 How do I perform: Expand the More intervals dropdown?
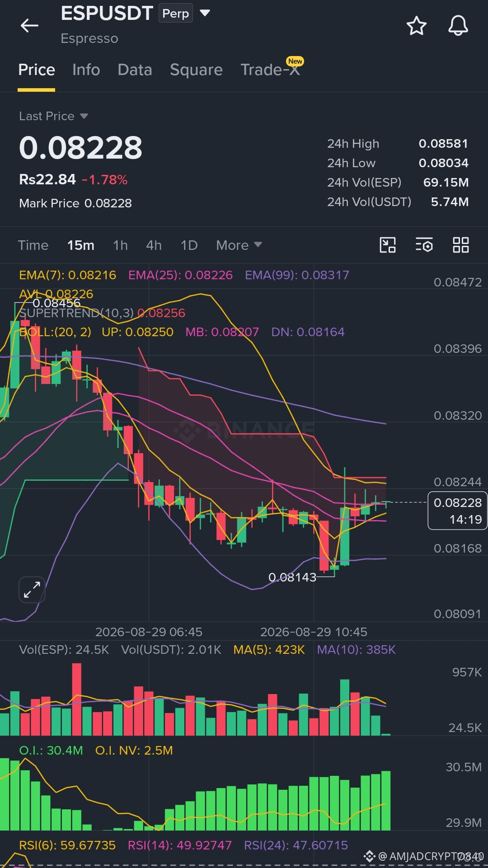[239, 245]
